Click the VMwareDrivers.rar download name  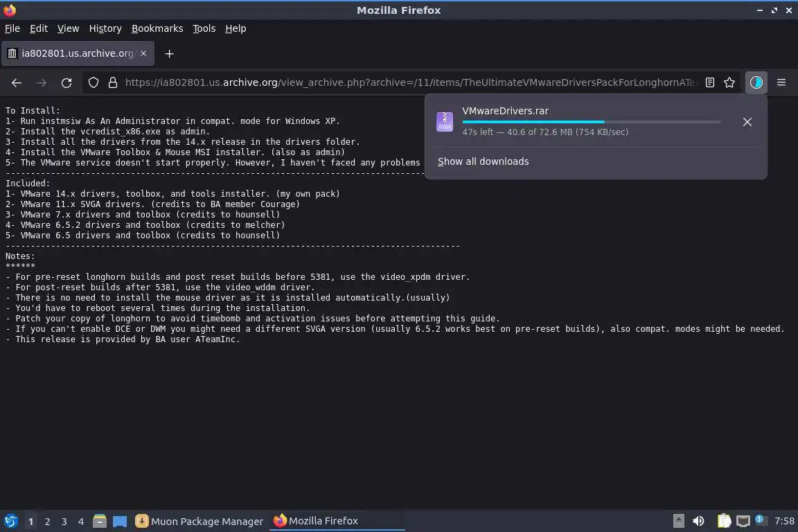pos(505,111)
